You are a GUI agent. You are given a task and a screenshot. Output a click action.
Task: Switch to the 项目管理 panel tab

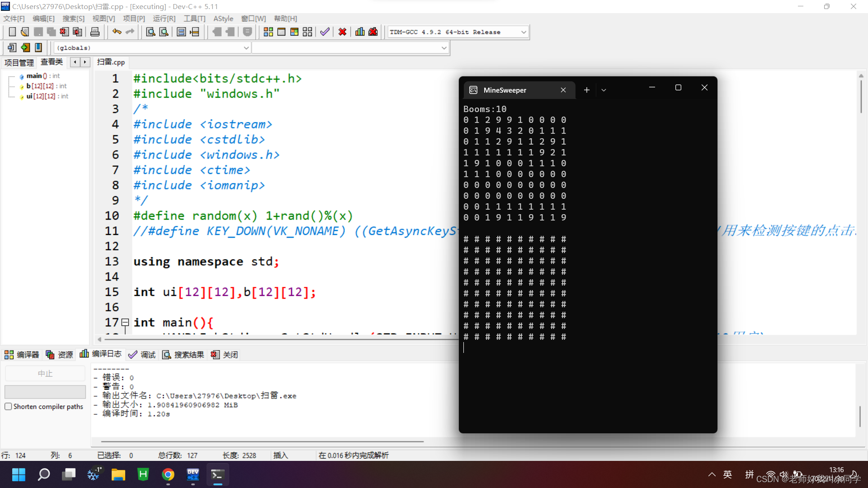click(19, 62)
